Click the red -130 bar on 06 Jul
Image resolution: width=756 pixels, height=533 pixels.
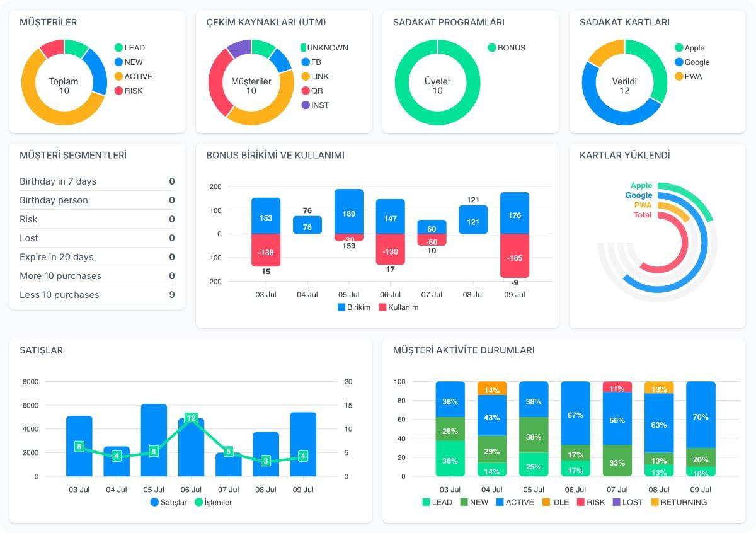pos(391,249)
